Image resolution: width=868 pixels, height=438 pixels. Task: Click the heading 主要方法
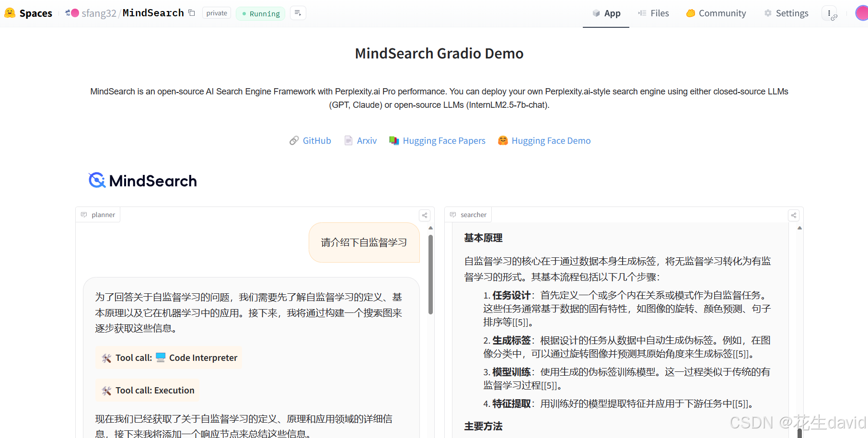(483, 426)
